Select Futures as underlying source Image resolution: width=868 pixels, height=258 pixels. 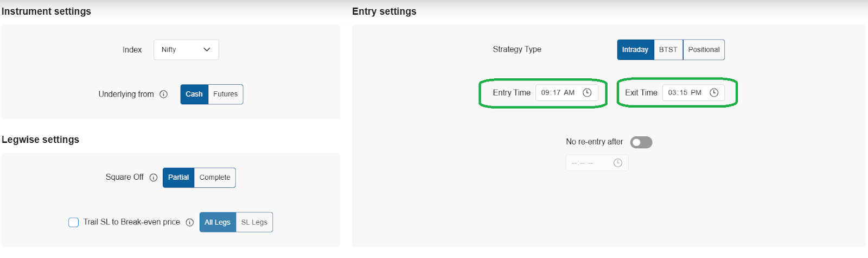226,95
